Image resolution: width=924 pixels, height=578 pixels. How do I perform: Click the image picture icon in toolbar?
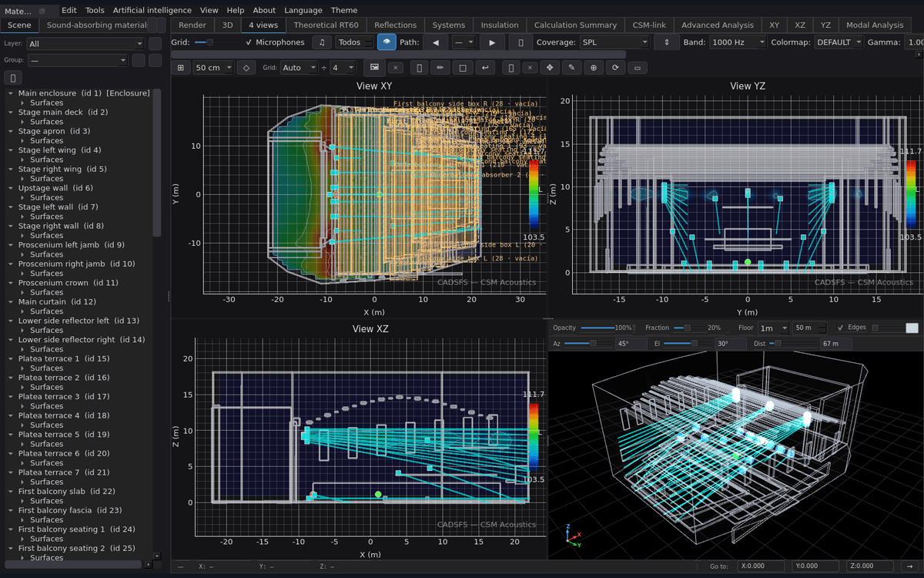[374, 68]
